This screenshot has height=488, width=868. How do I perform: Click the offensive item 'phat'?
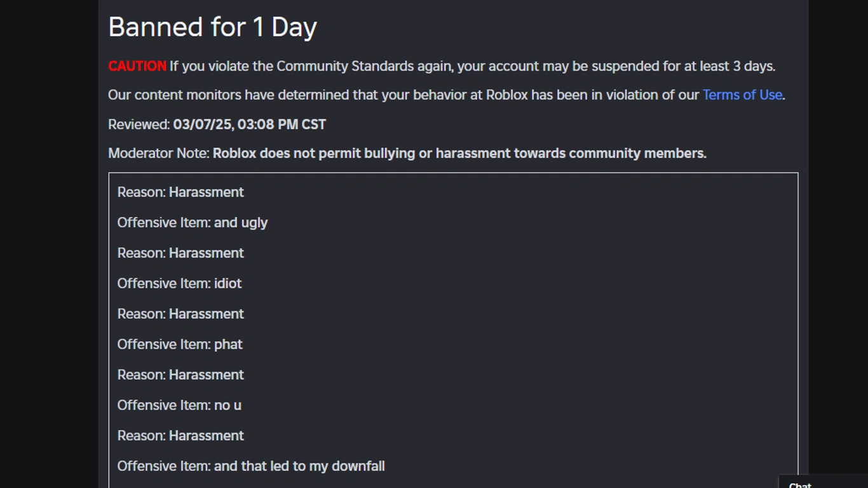click(180, 344)
